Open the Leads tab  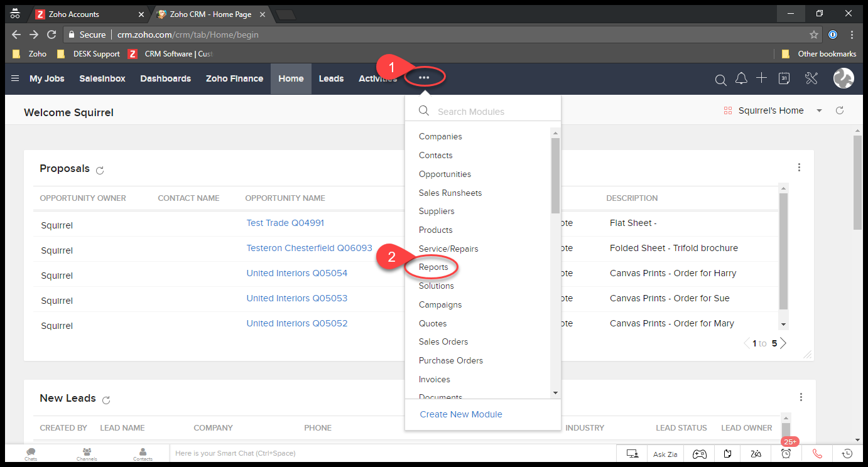[331, 78]
